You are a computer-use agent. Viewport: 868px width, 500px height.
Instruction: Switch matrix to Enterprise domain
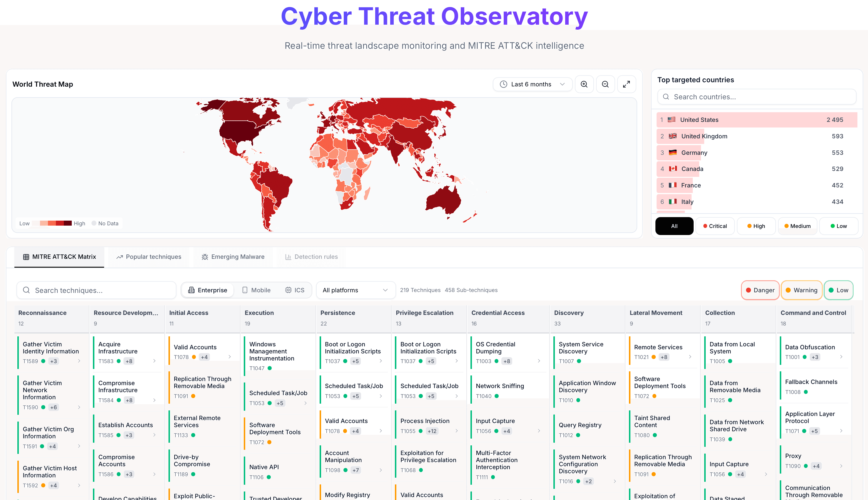208,290
